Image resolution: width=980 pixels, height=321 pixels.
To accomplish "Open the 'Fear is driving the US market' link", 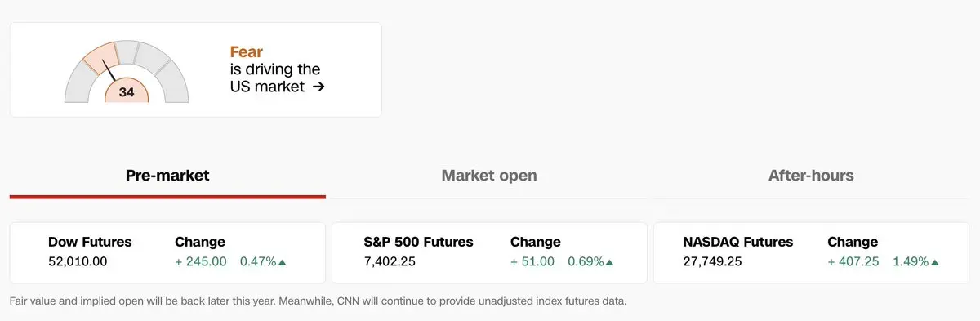I will point(277,69).
